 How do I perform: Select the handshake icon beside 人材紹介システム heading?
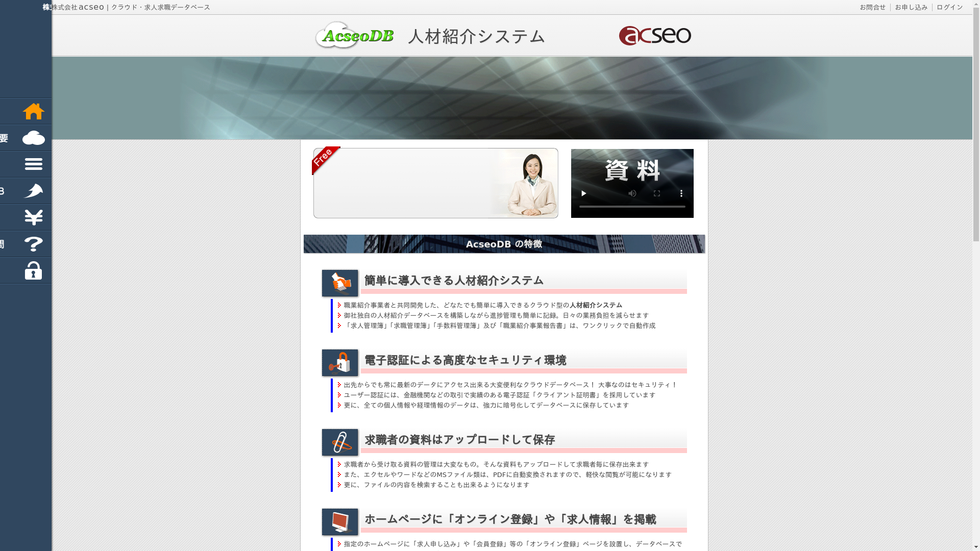pos(340,283)
